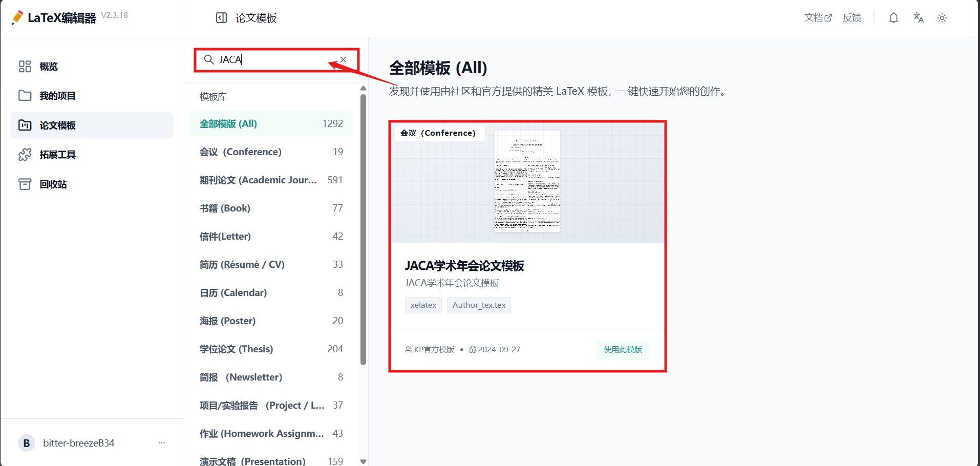Click the LaTeX editor pencil logo
980x466 pixels.
point(17,17)
